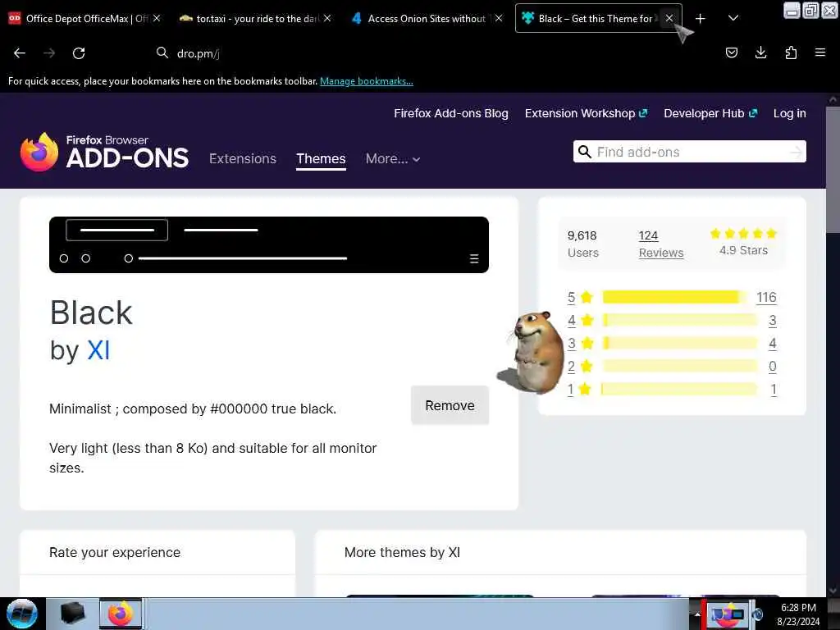Remove the Black theme
840x630 pixels.
[450, 405]
